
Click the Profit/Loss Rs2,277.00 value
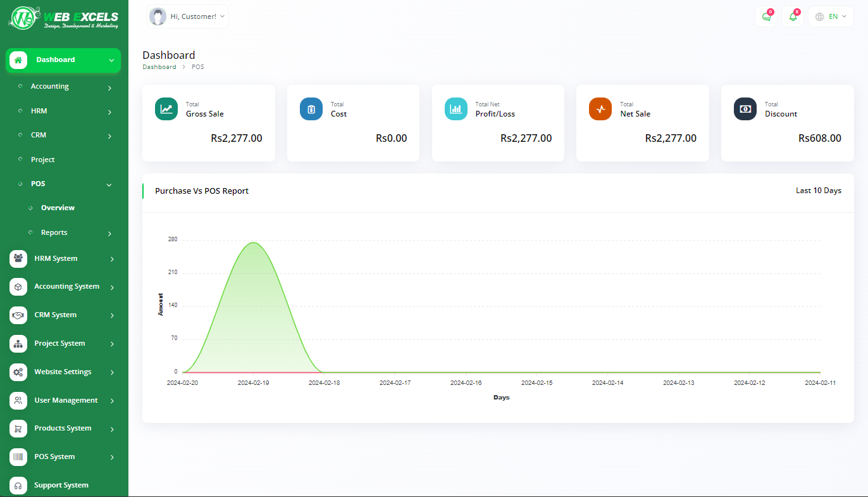pyautogui.click(x=526, y=138)
